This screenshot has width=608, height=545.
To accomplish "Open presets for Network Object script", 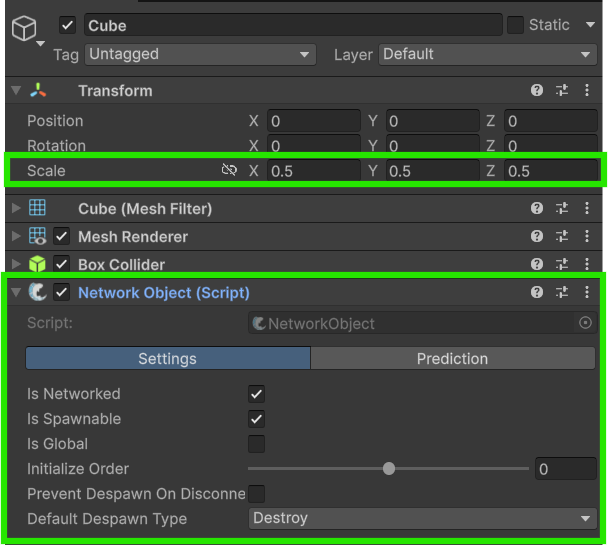I will [x=562, y=292].
